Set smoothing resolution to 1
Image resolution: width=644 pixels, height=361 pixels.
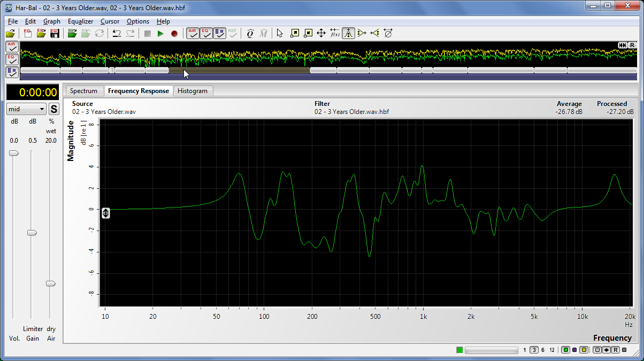click(x=524, y=350)
